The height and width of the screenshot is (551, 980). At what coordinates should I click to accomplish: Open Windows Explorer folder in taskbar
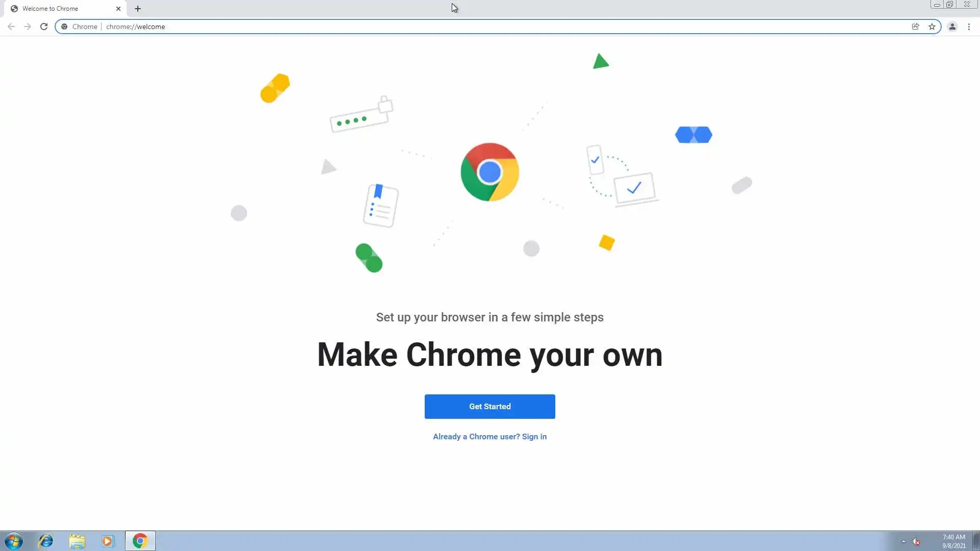click(77, 541)
